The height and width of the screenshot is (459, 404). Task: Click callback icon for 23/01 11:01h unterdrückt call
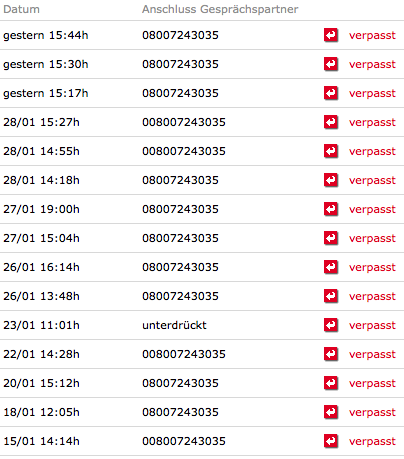(331, 325)
